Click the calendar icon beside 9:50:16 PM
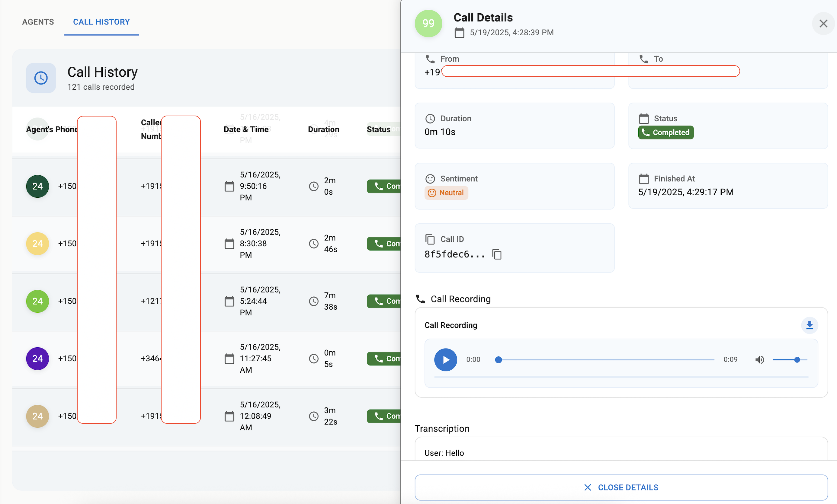The image size is (837, 504). coord(229,187)
